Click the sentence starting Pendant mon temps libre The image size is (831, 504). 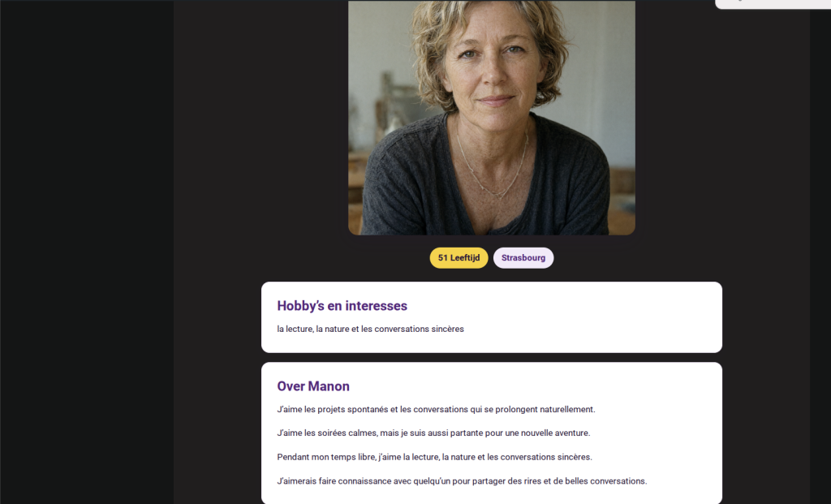(x=435, y=457)
